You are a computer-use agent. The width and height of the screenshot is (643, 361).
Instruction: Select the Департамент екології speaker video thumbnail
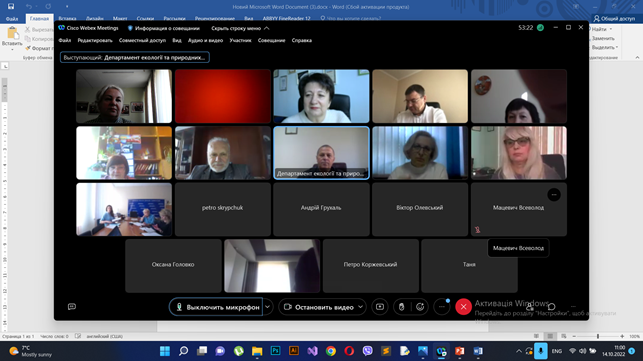tap(321, 153)
